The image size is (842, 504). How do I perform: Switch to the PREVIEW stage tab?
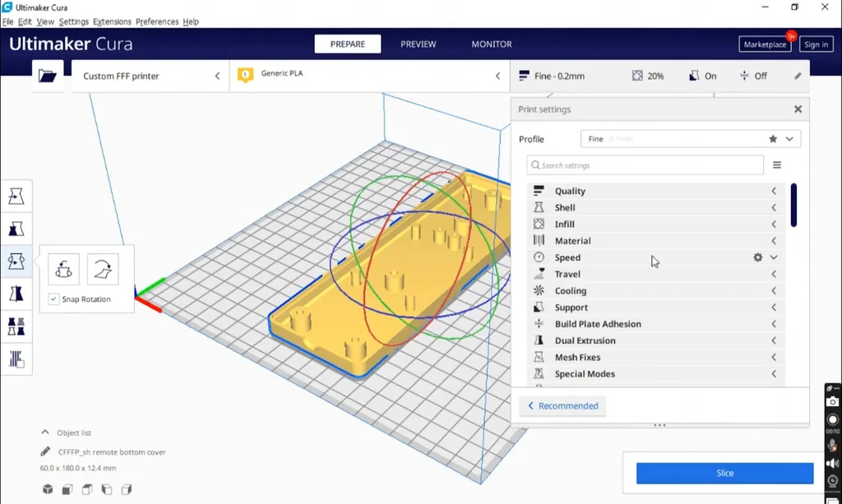pos(419,44)
